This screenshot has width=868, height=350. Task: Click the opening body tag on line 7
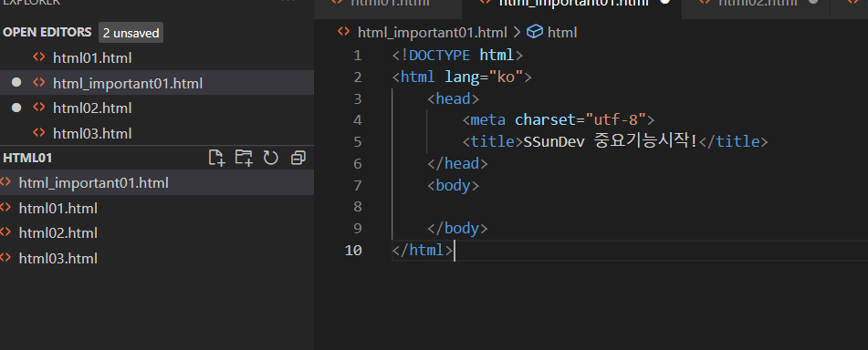point(453,185)
